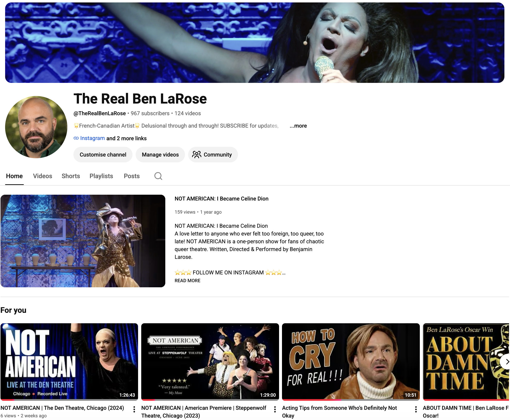Click '6 views • 2 weeks ago' text
The height and width of the screenshot is (420, 510).
pos(24,416)
